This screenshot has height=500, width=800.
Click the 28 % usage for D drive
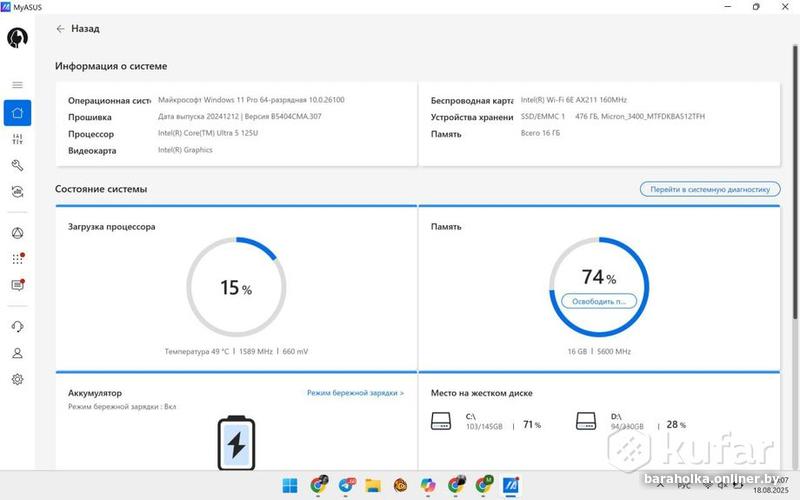(676, 424)
